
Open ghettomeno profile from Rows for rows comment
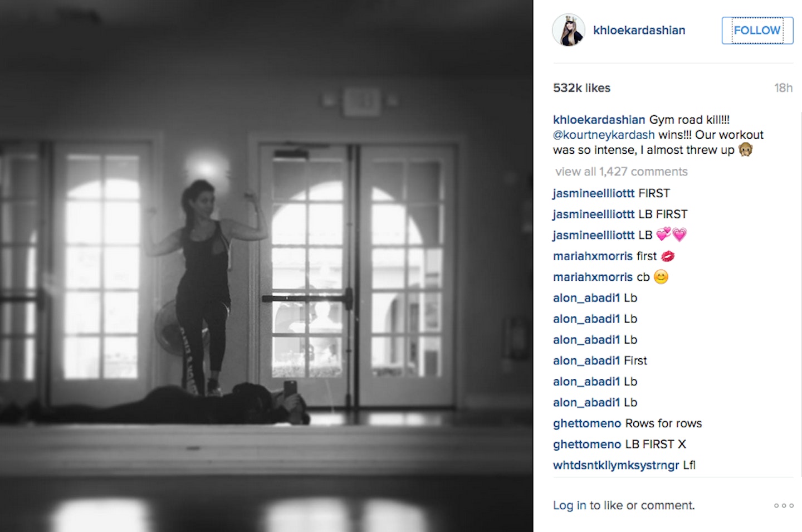click(x=587, y=423)
